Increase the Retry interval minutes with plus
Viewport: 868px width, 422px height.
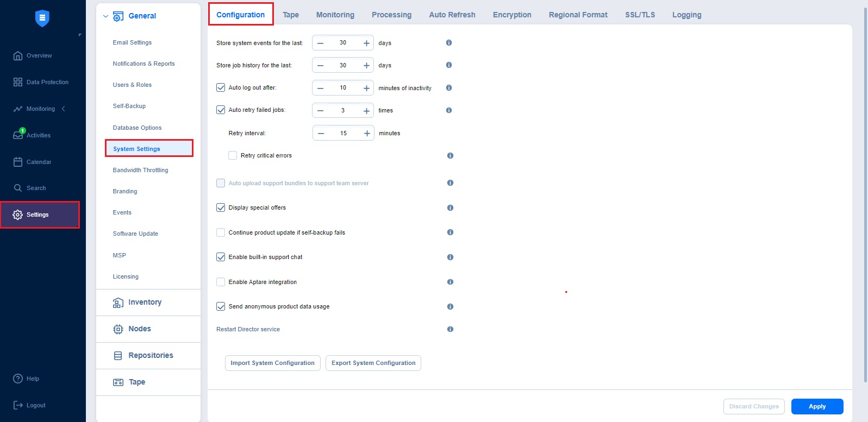click(x=367, y=133)
